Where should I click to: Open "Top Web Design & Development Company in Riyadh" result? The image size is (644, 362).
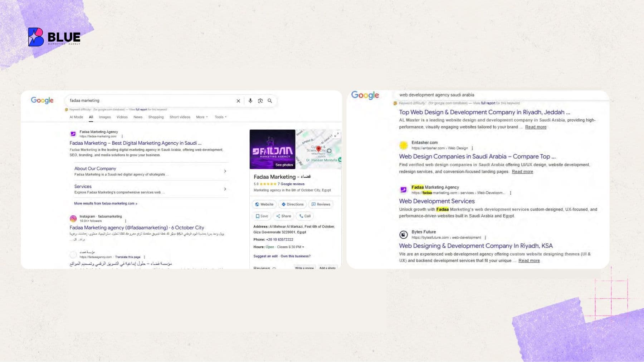pyautogui.click(x=484, y=112)
